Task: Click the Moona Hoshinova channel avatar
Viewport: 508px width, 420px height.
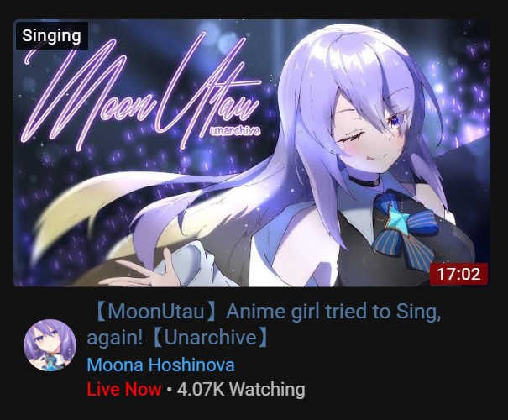Action: 50,345
